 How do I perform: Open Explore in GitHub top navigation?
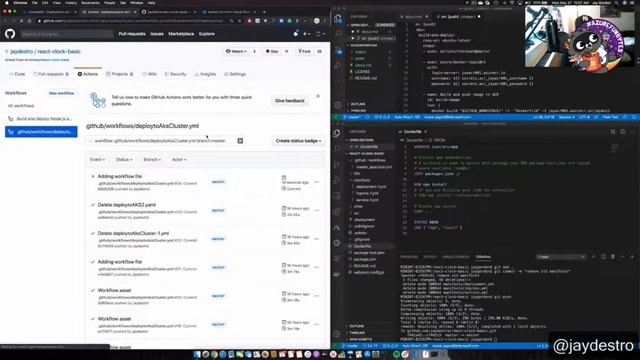[207, 34]
